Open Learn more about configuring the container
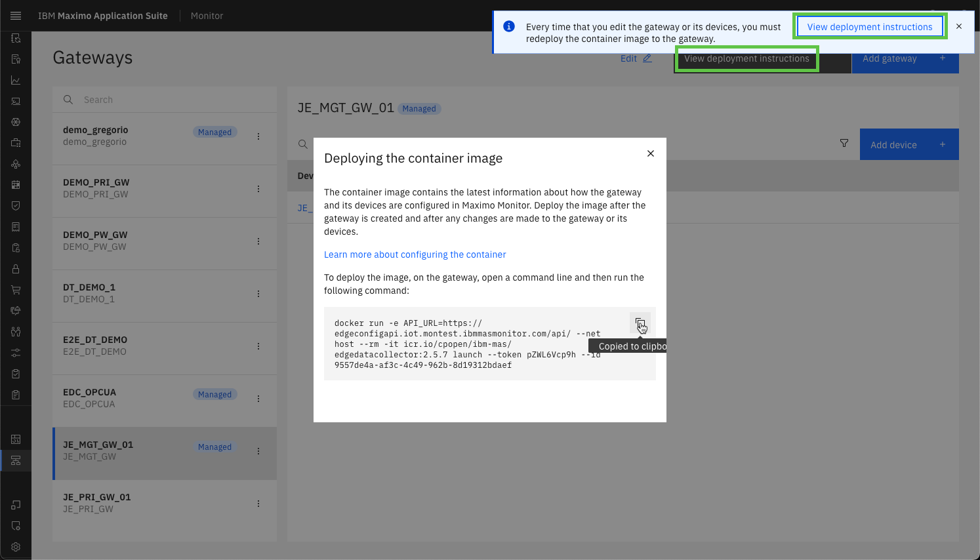Viewport: 980px width, 560px height. pos(415,254)
